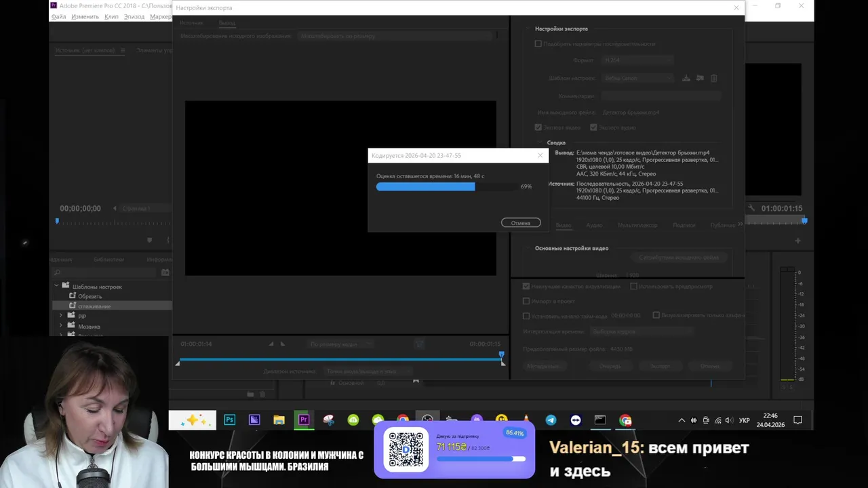Click the export preview playhead marker
Image resolution: width=868 pixels, height=488 pixels.
(x=502, y=354)
